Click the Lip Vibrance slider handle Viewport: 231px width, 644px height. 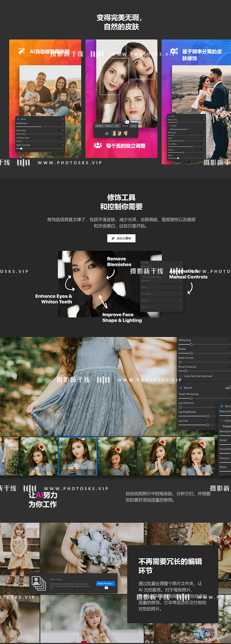(x=180, y=407)
